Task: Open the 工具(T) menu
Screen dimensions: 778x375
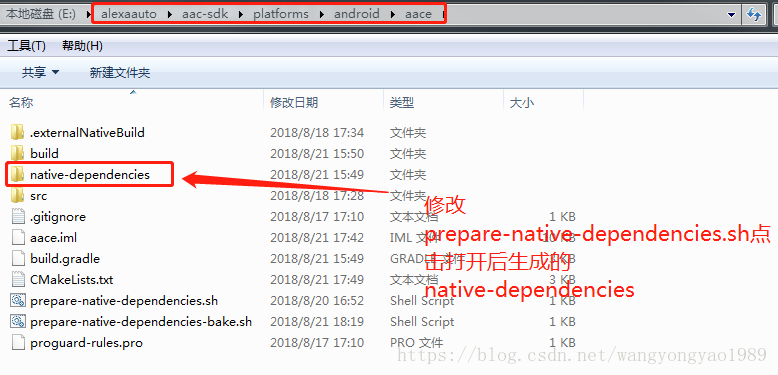Action: click(26, 46)
